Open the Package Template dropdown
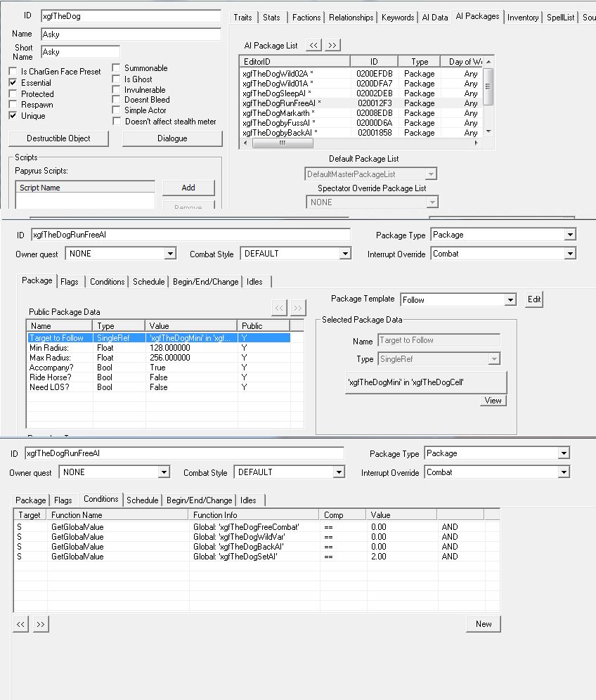The width and height of the screenshot is (596, 700). [510, 300]
